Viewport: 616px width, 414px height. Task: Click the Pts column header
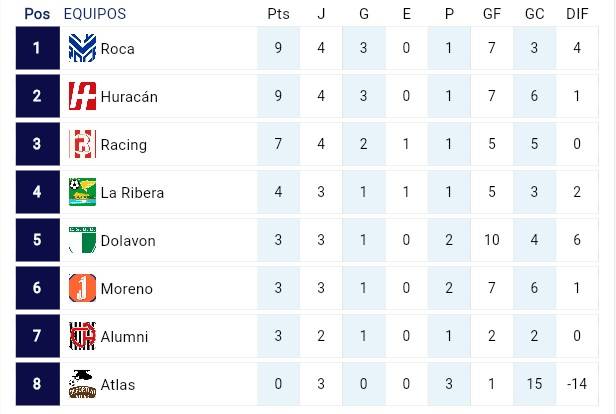pos(278,14)
